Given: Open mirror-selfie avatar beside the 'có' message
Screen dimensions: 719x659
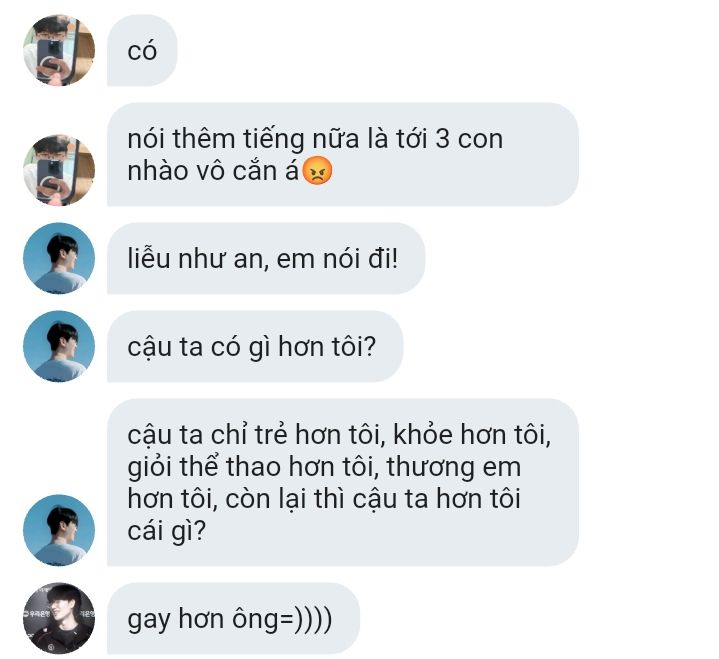Looking at the screenshot, I should coord(59,50).
